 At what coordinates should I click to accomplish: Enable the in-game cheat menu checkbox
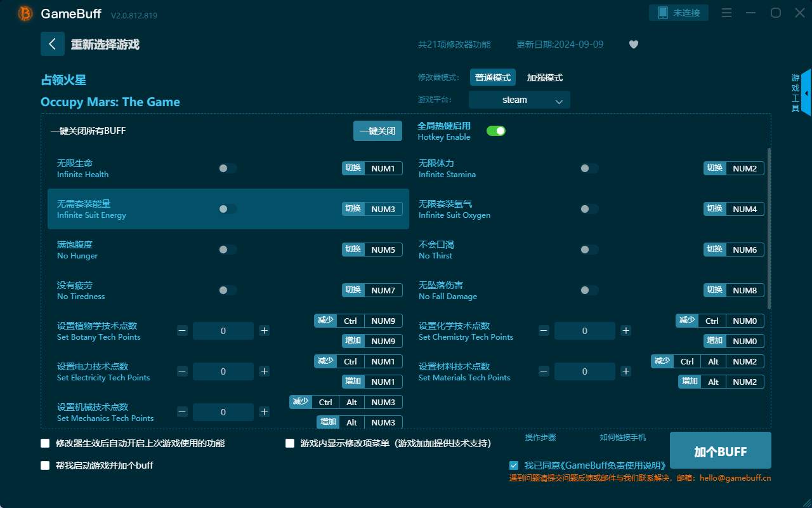point(290,443)
